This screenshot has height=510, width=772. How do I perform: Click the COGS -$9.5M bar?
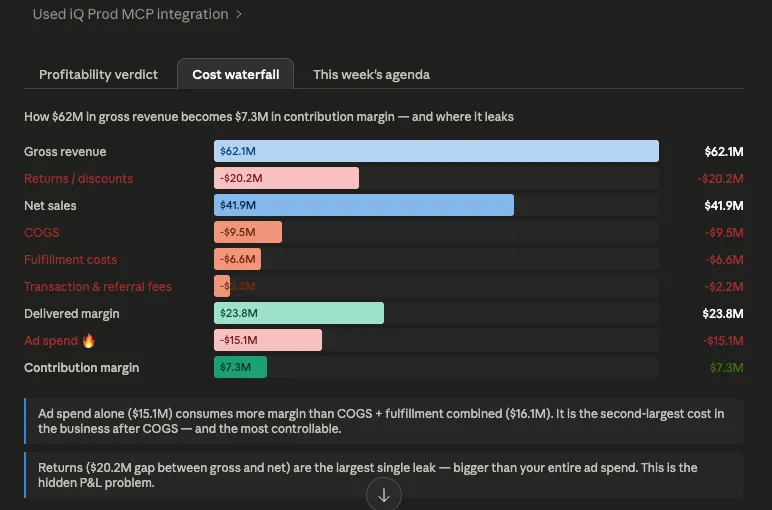point(248,232)
